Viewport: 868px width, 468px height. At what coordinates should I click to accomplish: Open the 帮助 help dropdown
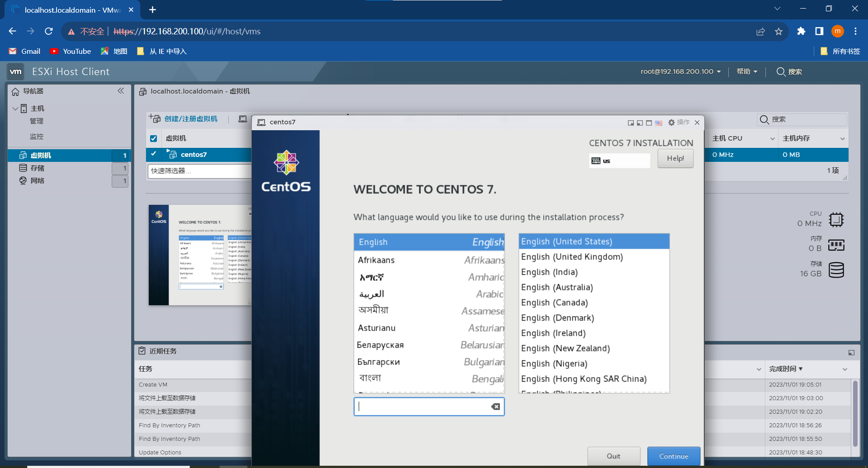click(747, 71)
